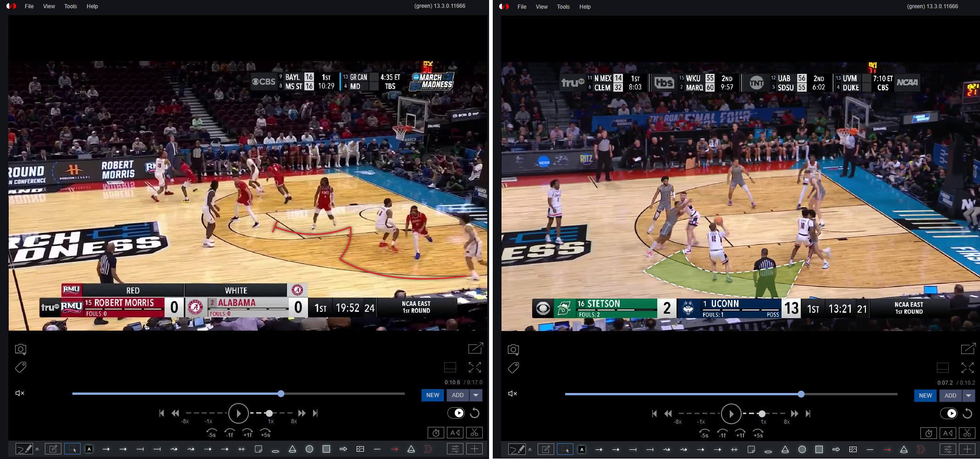Viewport: 980px width, 459px height.
Task: Select the red arrow tool in right player
Action: (x=887, y=449)
